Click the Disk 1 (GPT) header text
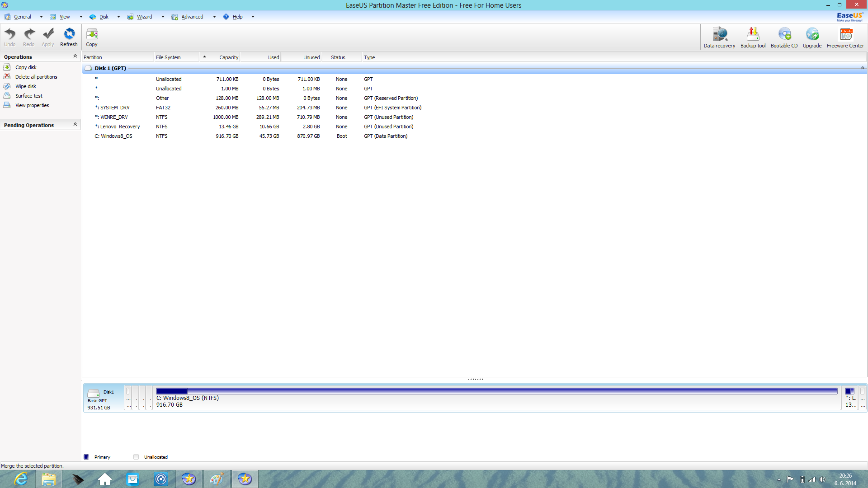 (110, 68)
